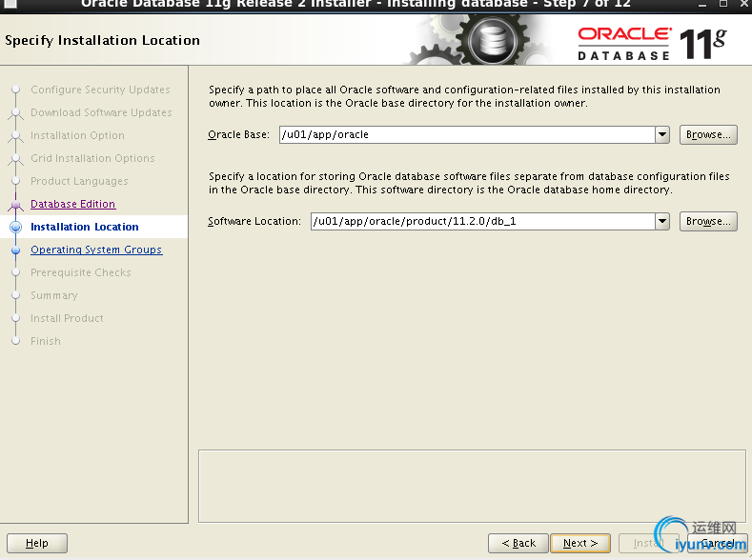
Task: Click the Download Software Updates step
Action: pyautogui.click(x=101, y=112)
